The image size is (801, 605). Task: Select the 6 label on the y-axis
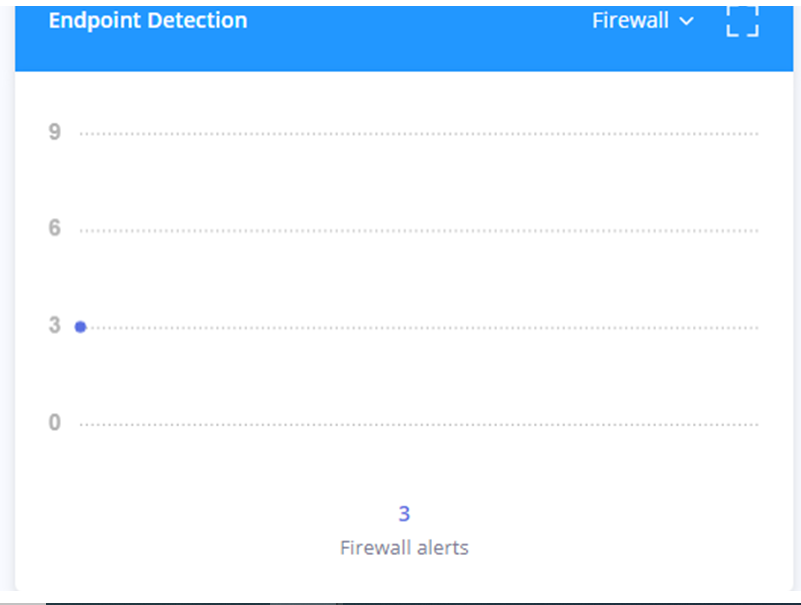click(55, 228)
